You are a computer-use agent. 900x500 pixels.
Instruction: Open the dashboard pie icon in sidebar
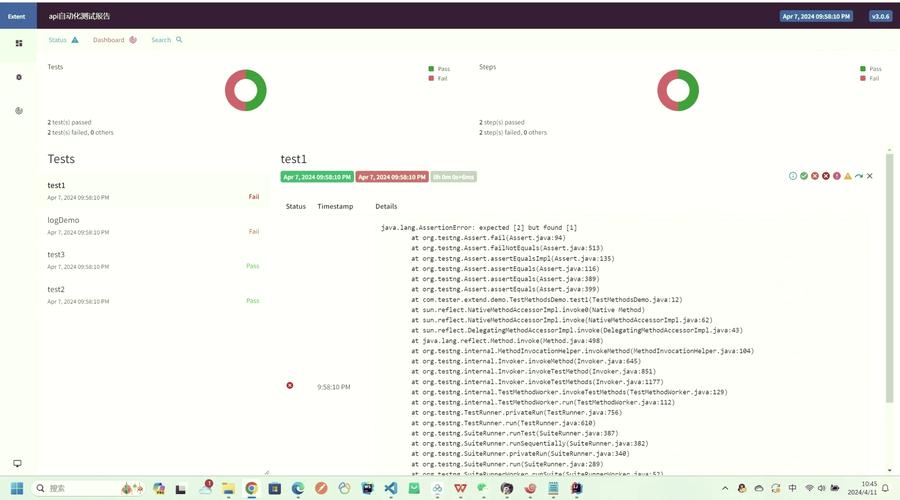pos(19,111)
